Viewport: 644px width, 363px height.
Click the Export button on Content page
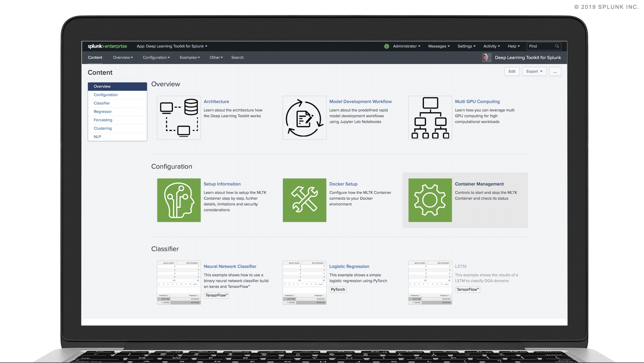pos(534,71)
